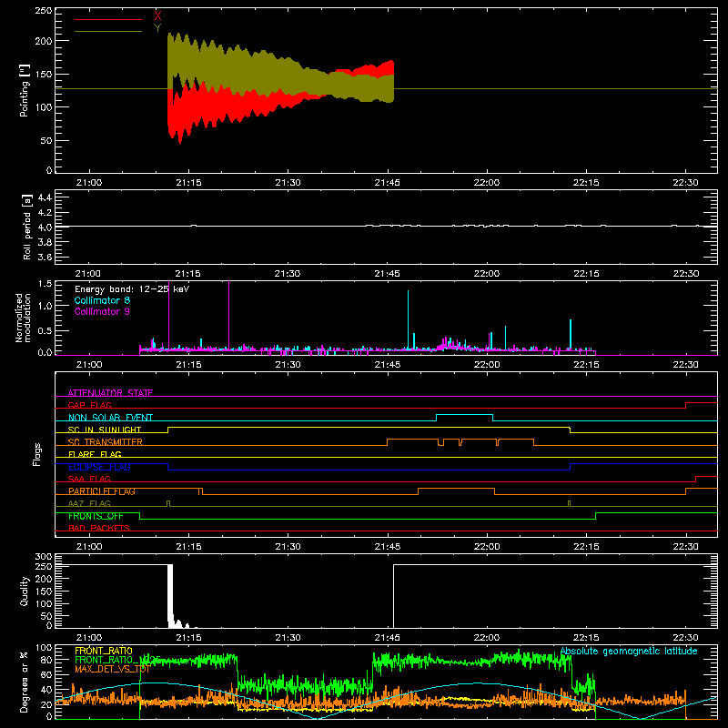Click the 21:45 label below Pointing plot

(x=388, y=183)
